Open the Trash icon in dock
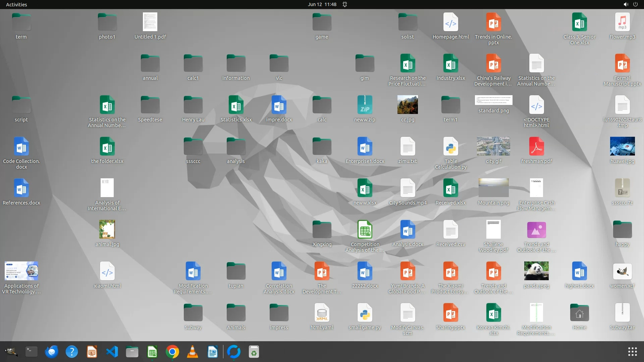The height and width of the screenshot is (362, 644). click(x=254, y=352)
